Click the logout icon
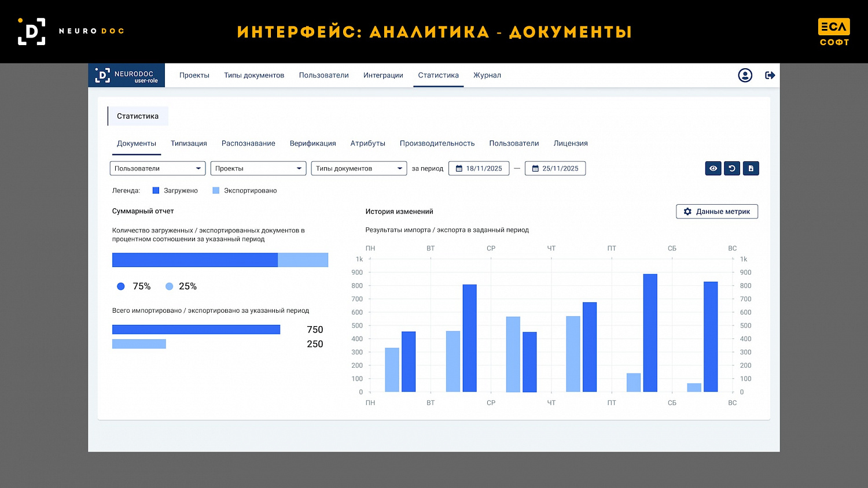868x488 pixels. click(x=770, y=75)
